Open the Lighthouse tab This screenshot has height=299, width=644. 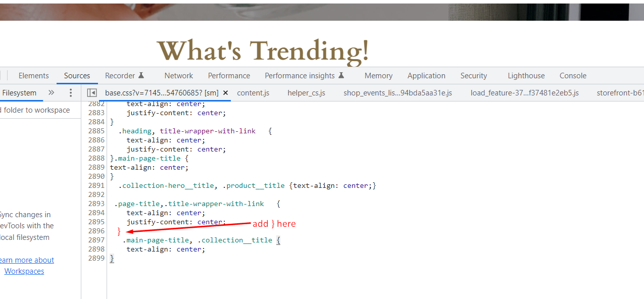(526, 76)
